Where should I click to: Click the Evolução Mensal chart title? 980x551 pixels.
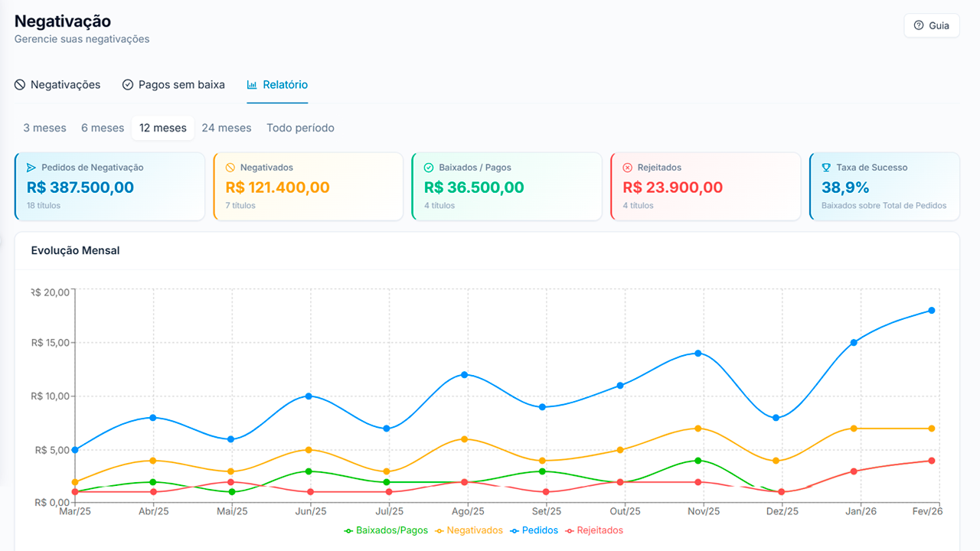click(75, 250)
